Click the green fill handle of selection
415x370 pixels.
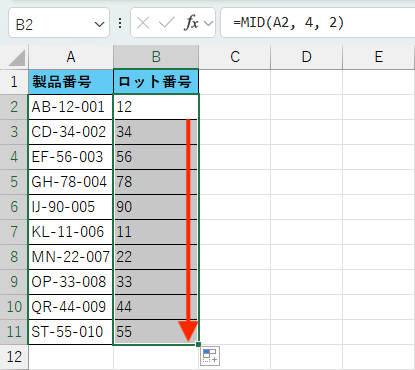pos(198,344)
